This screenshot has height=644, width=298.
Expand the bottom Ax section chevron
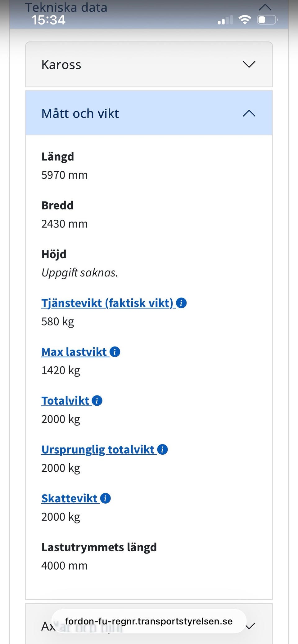(251, 626)
